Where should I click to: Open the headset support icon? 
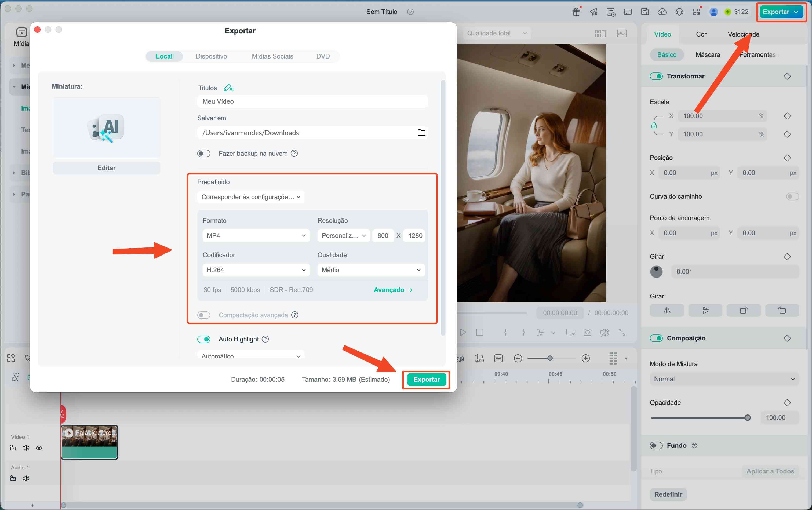click(679, 12)
